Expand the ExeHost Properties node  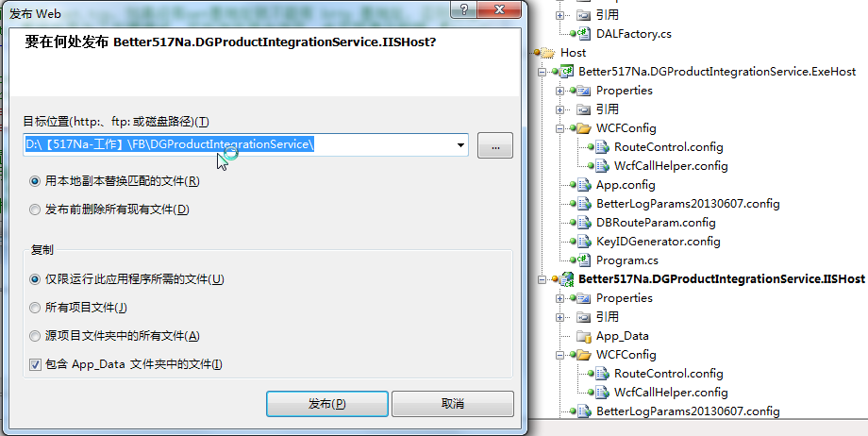point(559,91)
